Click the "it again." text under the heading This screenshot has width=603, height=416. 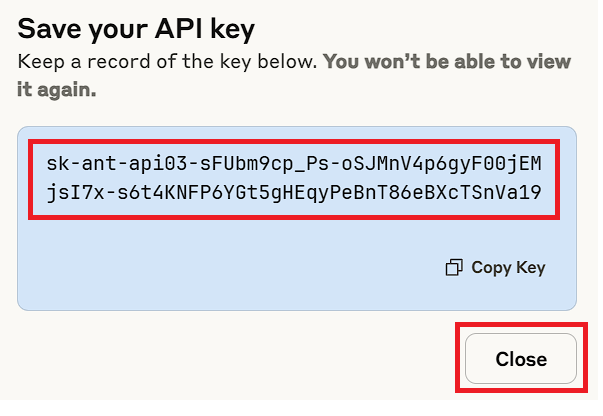point(57,89)
